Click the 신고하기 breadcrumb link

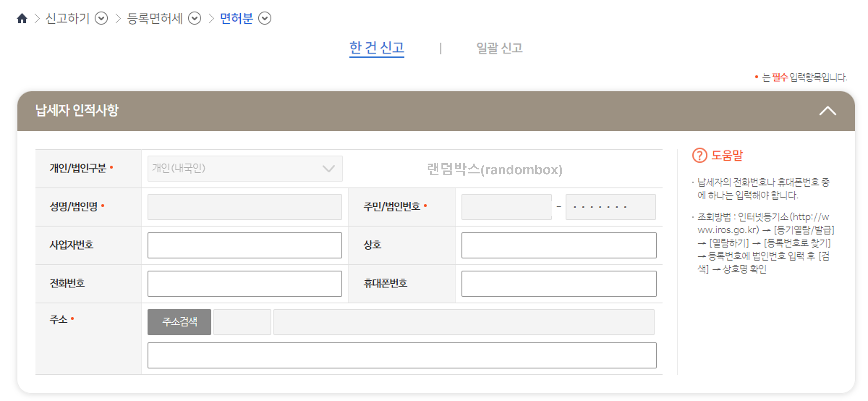click(67, 18)
